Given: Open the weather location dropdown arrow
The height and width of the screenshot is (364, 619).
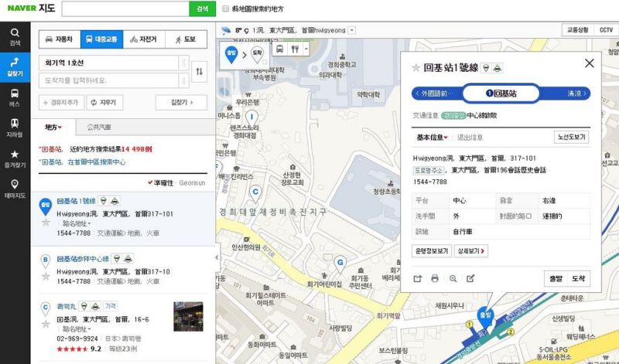Looking at the screenshot, I should (x=352, y=30).
